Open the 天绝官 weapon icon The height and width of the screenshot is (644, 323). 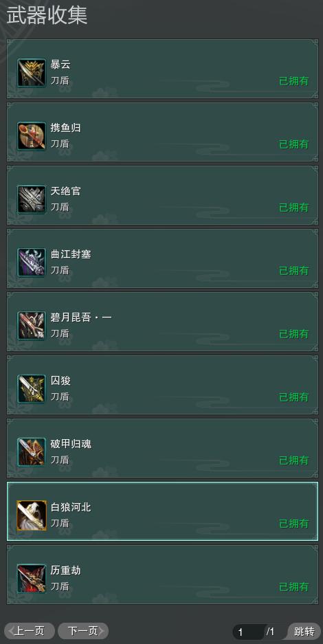click(x=32, y=199)
